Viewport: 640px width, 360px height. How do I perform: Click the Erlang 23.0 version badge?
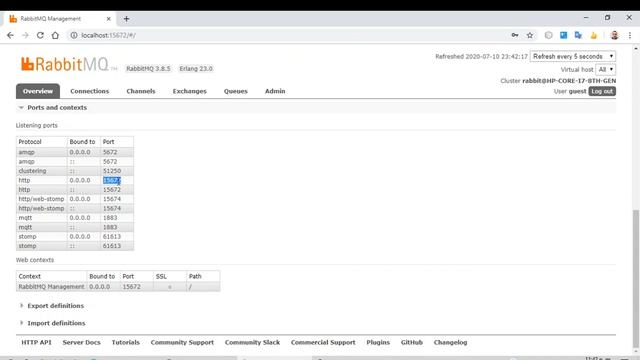click(x=196, y=69)
